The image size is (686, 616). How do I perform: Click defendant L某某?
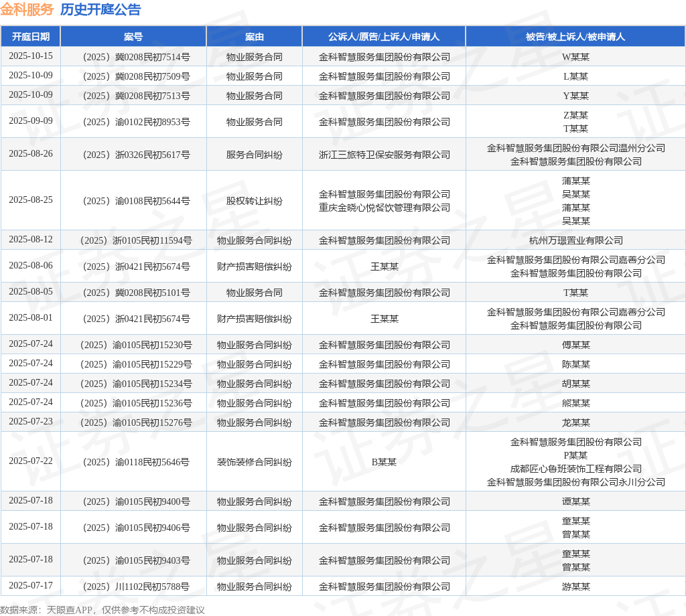click(575, 76)
